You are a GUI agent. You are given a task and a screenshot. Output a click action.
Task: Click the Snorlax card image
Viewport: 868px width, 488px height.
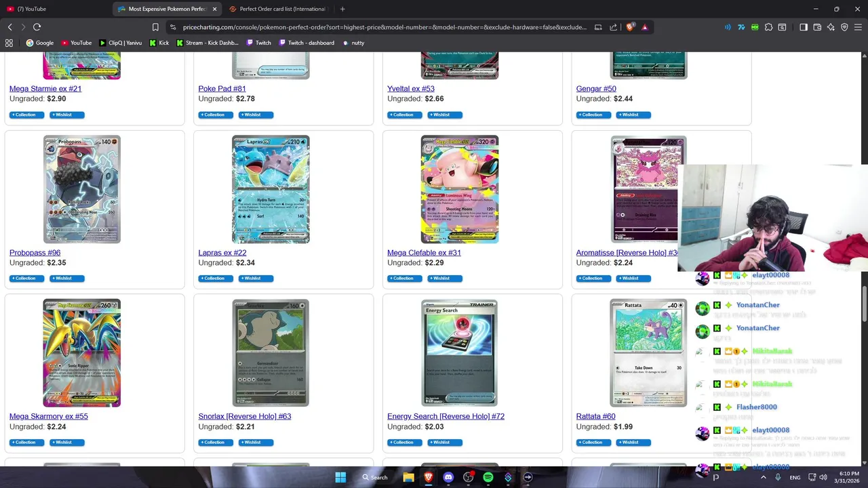click(x=271, y=353)
